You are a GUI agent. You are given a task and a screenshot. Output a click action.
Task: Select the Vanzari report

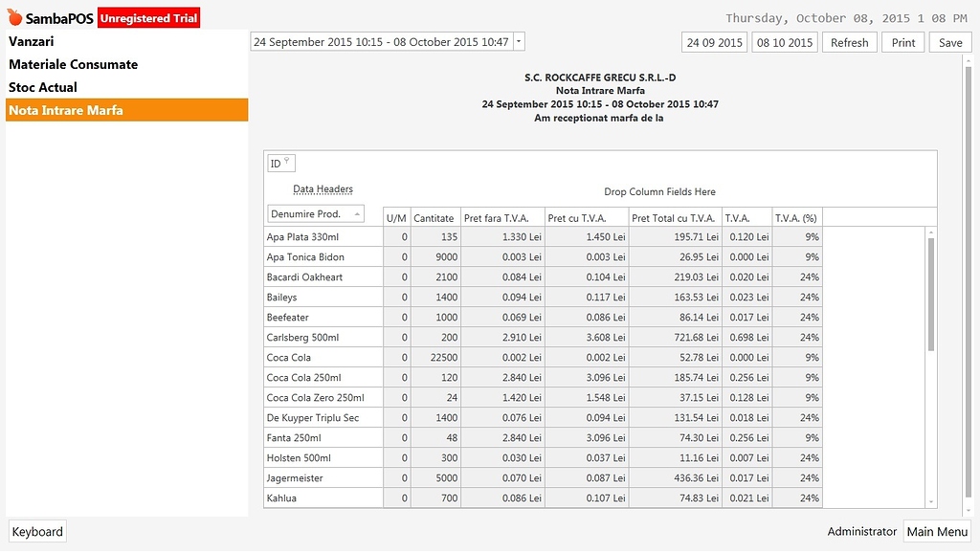point(29,41)
